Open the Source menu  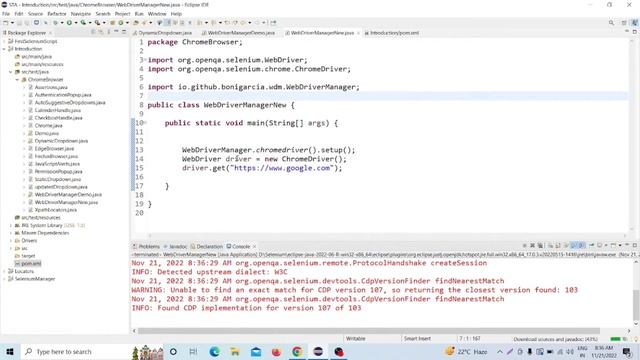pos(35,14)
